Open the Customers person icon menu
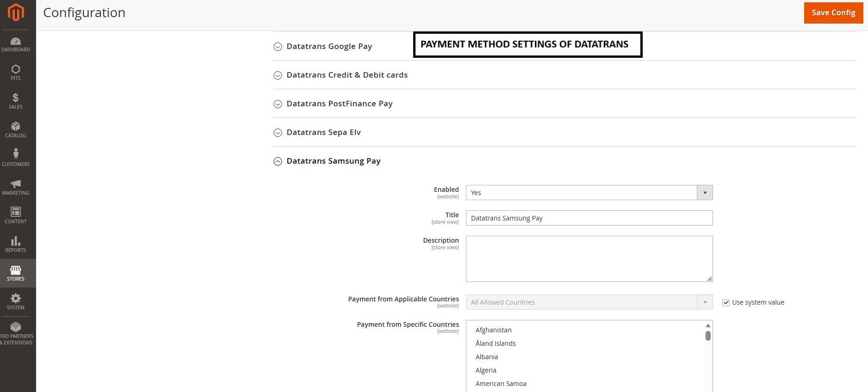This screenshot has width=868, height=392. [16, 159]
